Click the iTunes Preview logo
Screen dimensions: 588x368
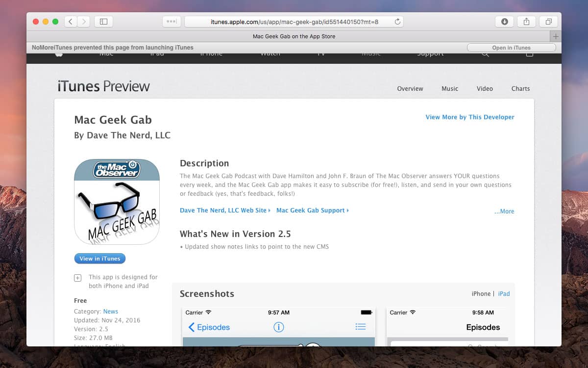pos(104,86)
